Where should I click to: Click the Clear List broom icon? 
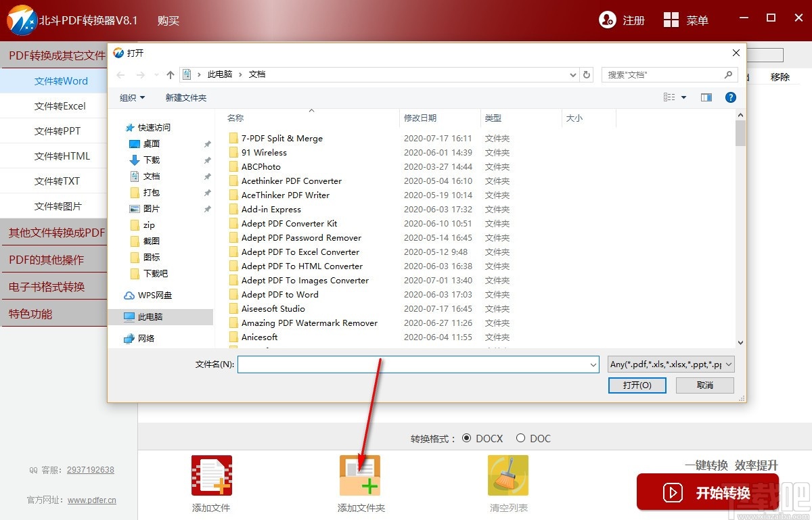pyautogui.click(x=508, y=475)
